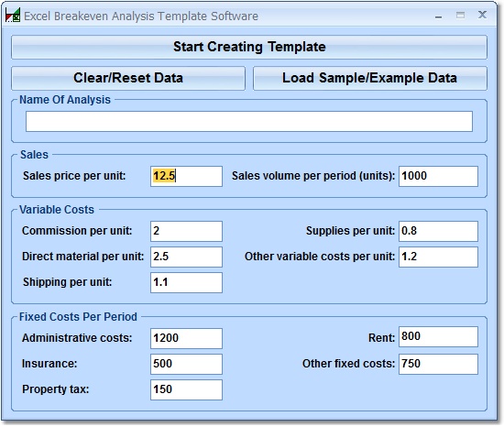Click the Sales price per unit label
The image size is (504, 427).
click(x=74, y=176)
